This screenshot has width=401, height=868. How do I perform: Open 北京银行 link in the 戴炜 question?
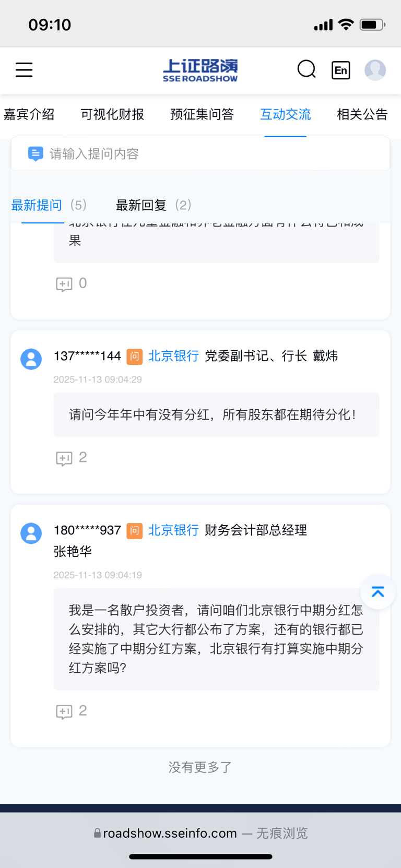point(173,356)
